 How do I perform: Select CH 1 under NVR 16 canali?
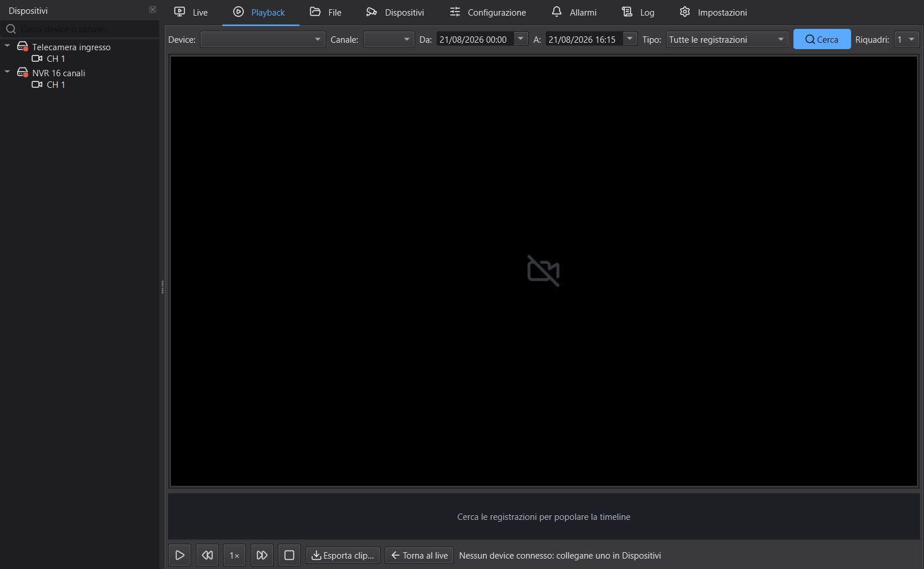pos(55,84)
